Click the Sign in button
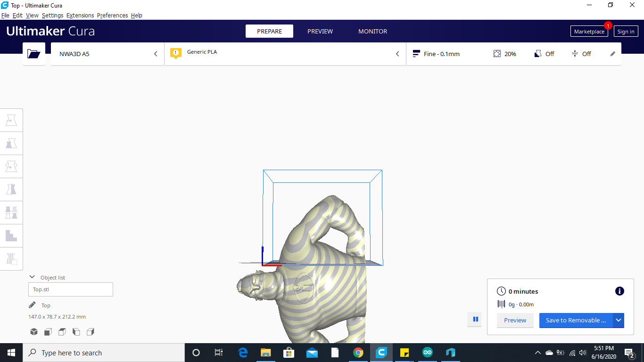644x362 pixels. 626,31
